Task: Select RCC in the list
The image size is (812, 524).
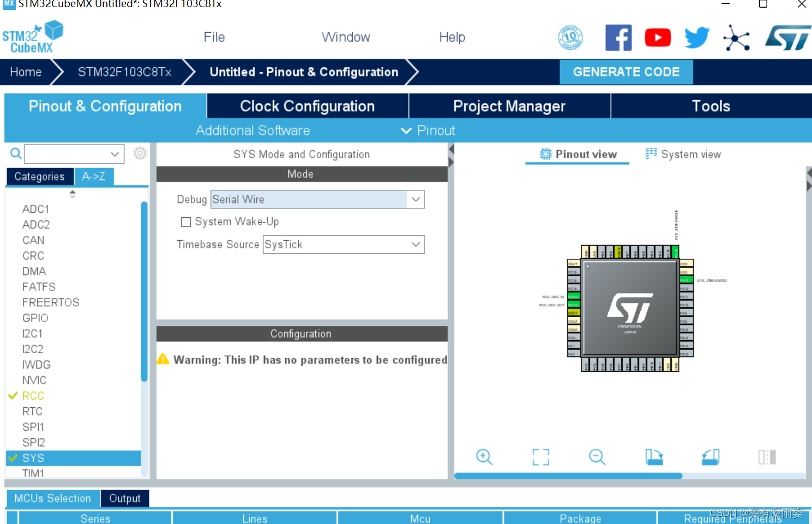Action: coord(33,396)
